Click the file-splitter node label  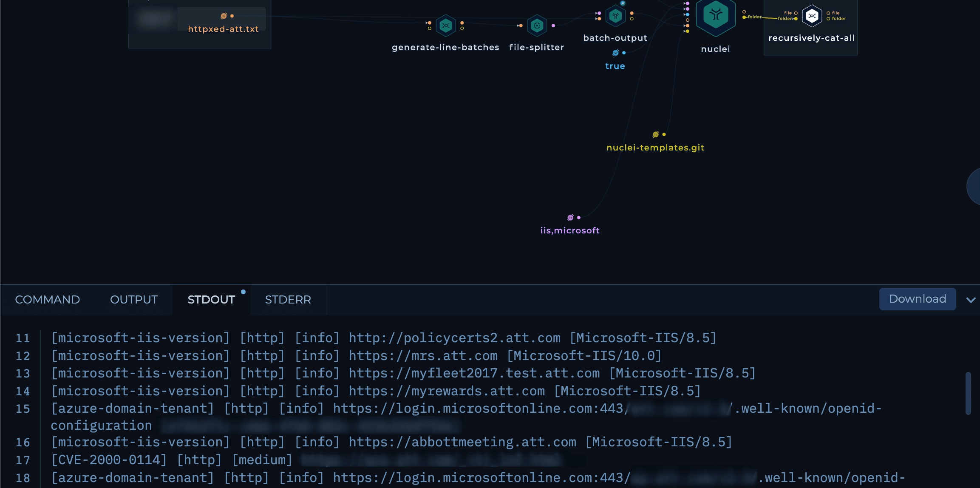pyautogui.click(x=537, y=47)
